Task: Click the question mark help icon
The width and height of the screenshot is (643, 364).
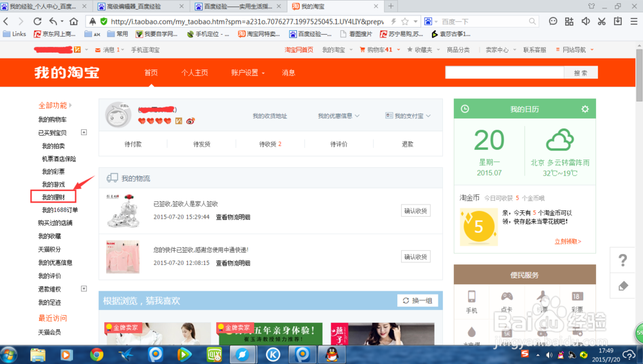Action: point(623,260)
